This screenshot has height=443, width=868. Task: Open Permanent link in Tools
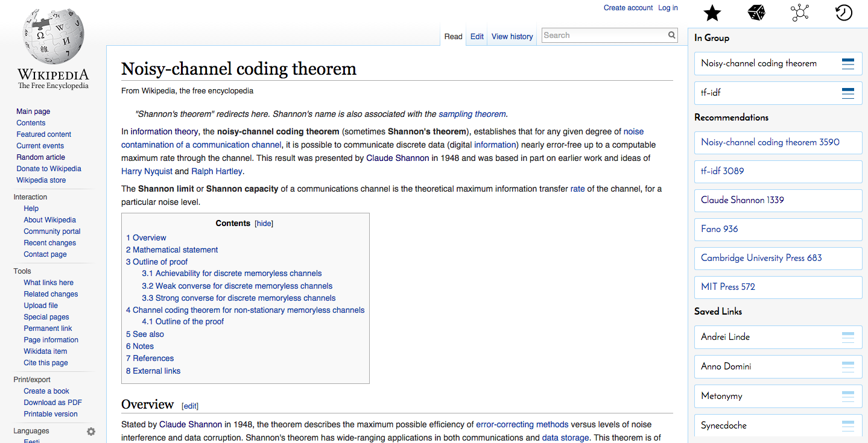[48, 328]
